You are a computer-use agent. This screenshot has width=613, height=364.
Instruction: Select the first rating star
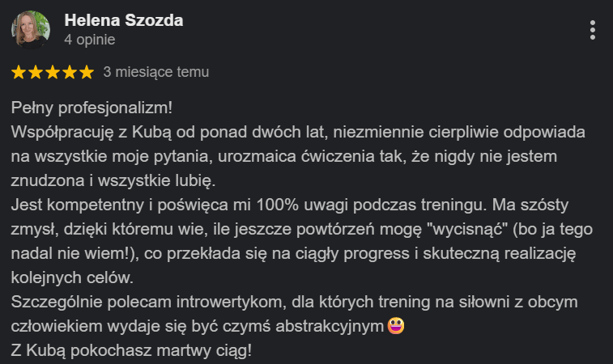(x=19, y=72)
